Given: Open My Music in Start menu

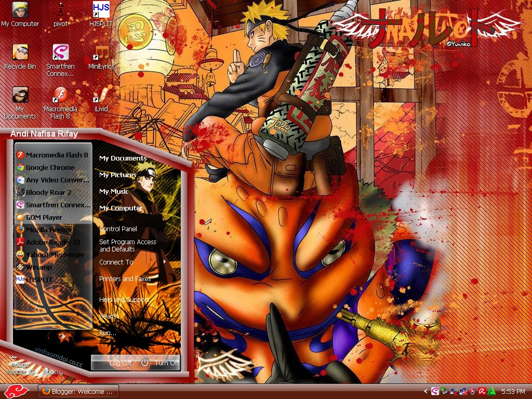Looking at the screenshot, I should (114, 192).
